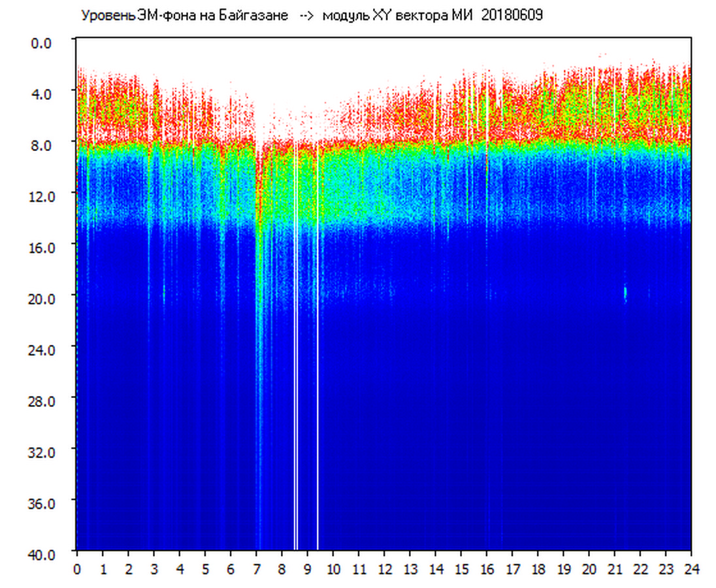Select hour 3 on the horizontal axis

(x=154, y=568)
